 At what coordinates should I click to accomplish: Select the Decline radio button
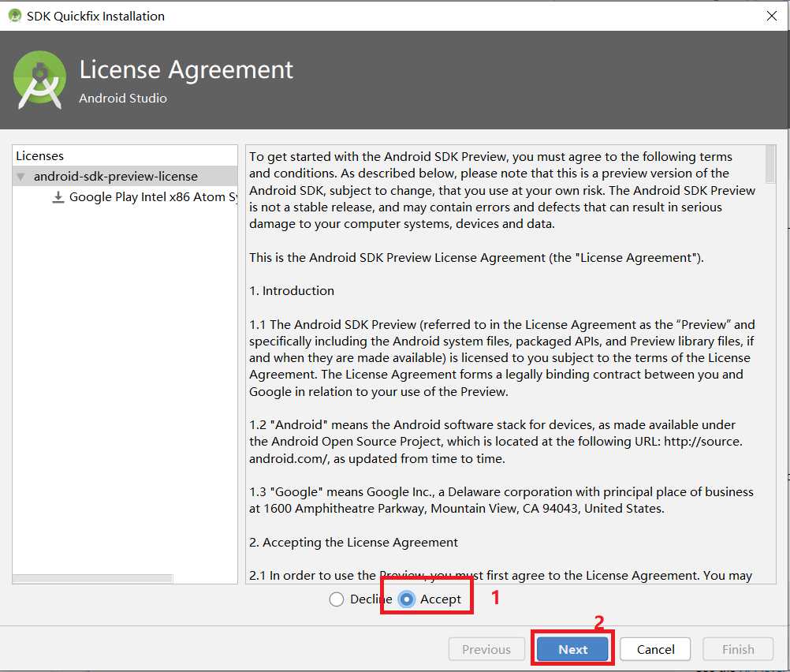pos(337,599)
